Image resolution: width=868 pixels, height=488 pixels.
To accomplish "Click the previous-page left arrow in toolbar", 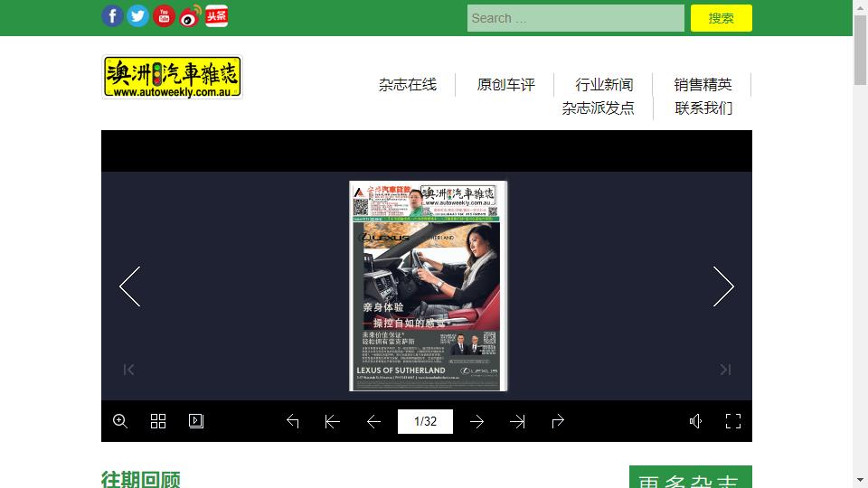I will pos(373,422).
